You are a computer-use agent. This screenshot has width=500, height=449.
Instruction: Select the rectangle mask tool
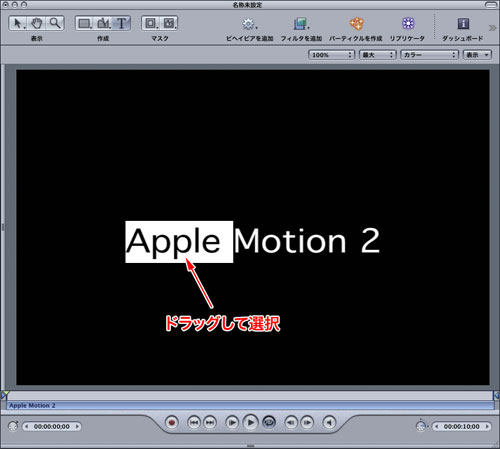coord(151,23)
